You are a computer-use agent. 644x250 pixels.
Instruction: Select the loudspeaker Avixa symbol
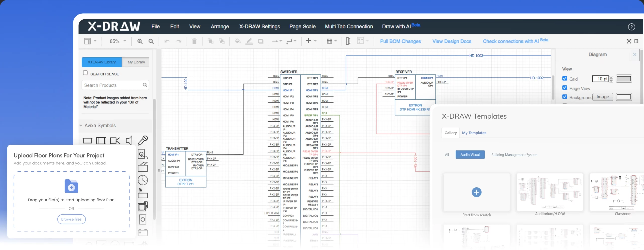[x=129, y=140]
